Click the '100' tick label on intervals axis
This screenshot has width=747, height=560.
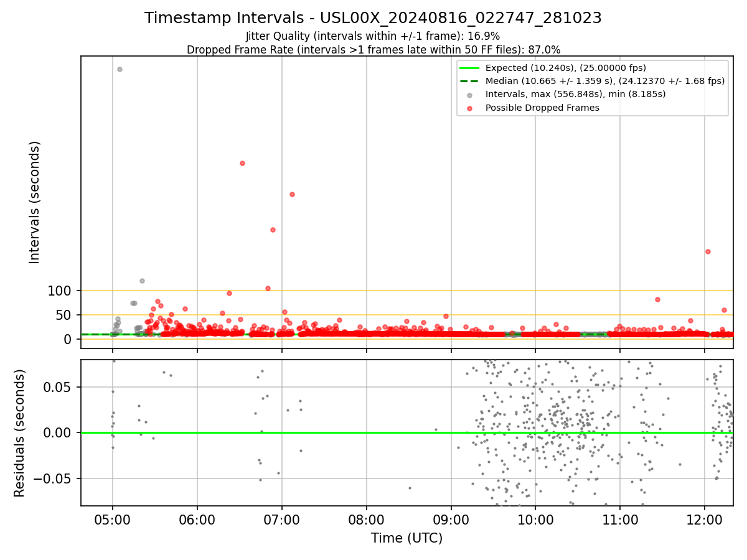click(x=60, y=291)
